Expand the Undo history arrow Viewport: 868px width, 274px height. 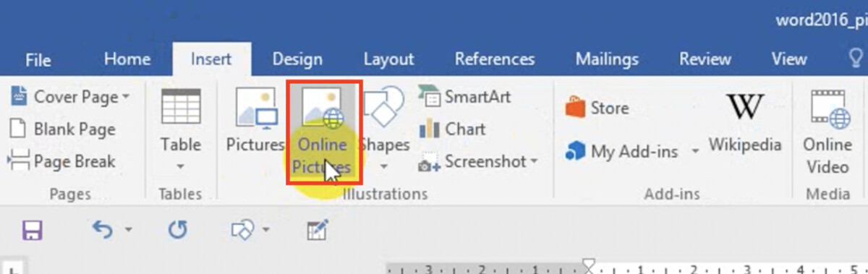click(129, 231)
